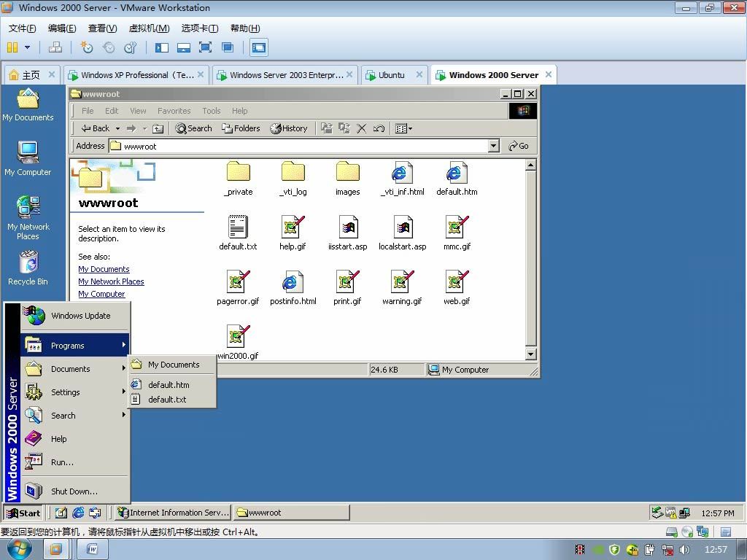Screen dimensions: 747x560
Task: Open default.txt from Documents submenu
Action: pos(172,399)
